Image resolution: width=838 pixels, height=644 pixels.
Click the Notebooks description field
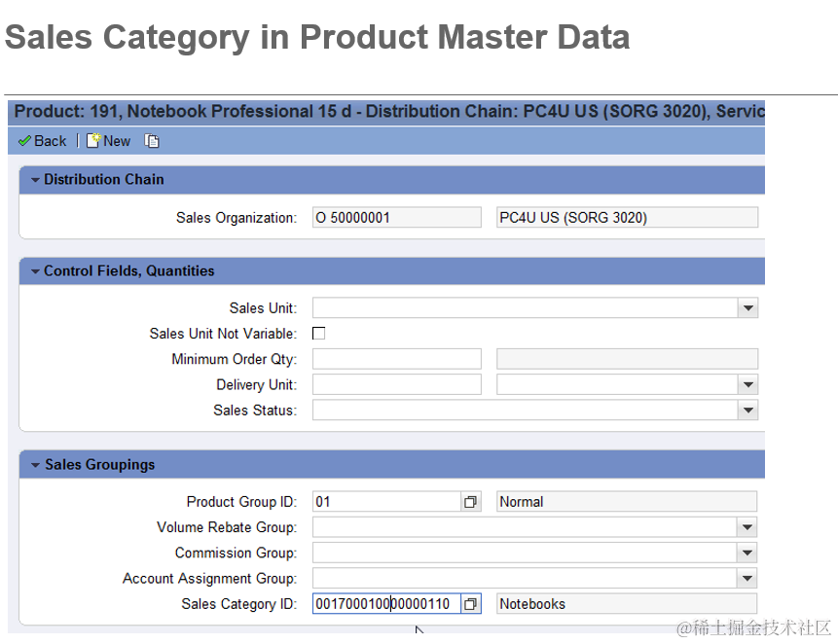(627, 604)
